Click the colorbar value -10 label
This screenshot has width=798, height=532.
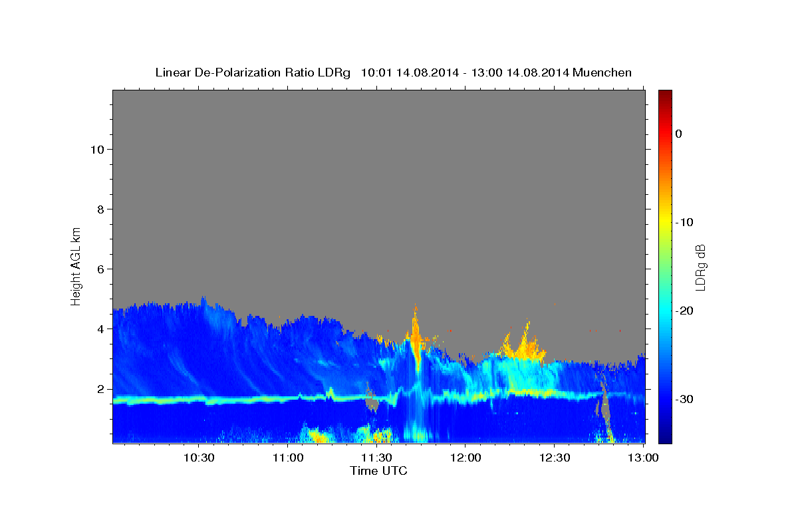pos(685,222)
